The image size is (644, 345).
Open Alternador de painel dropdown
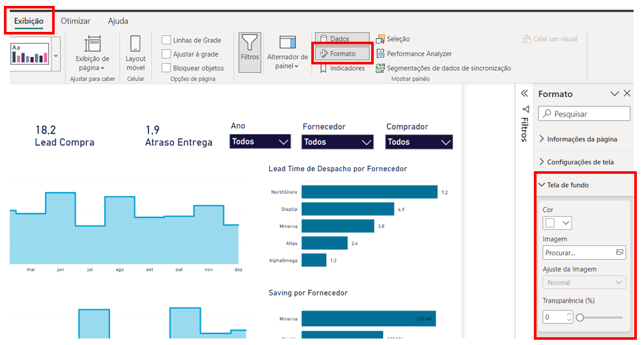tap(287, 53)
